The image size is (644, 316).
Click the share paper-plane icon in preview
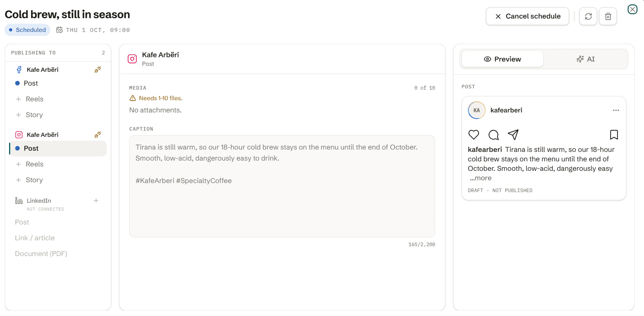point(513,135)
